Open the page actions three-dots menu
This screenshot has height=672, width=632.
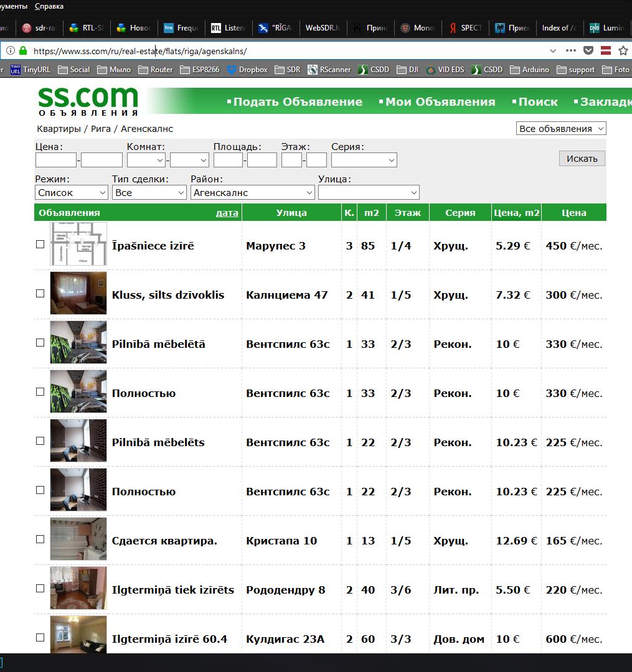tap(571, 50)
